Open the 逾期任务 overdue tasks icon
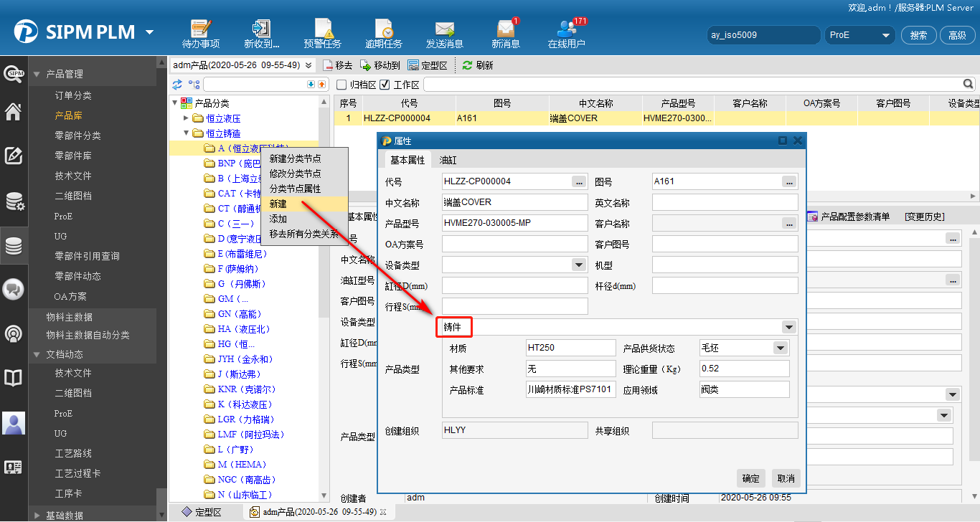The image size is (980, 522). coord(383,34)
